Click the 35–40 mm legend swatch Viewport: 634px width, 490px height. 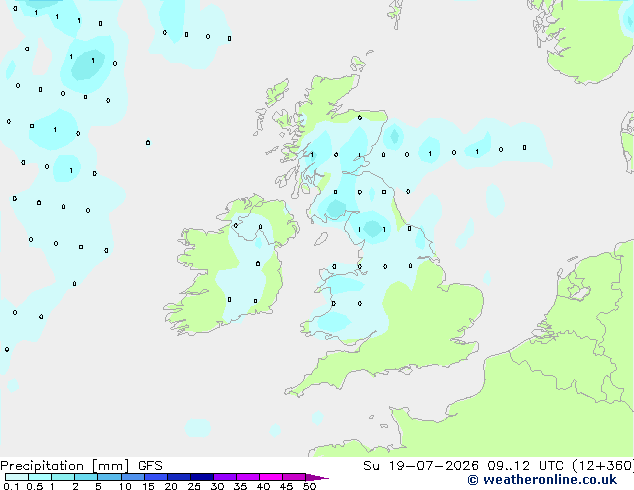point(248,477)
